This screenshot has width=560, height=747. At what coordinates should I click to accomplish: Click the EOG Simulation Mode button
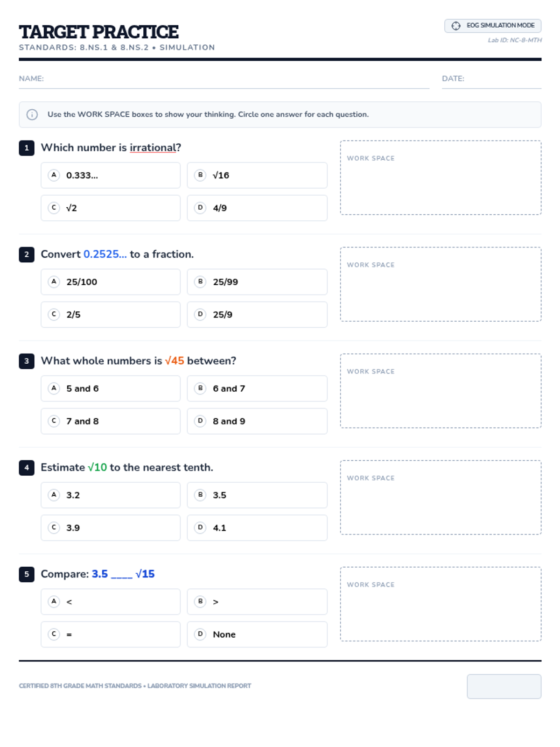493,26
